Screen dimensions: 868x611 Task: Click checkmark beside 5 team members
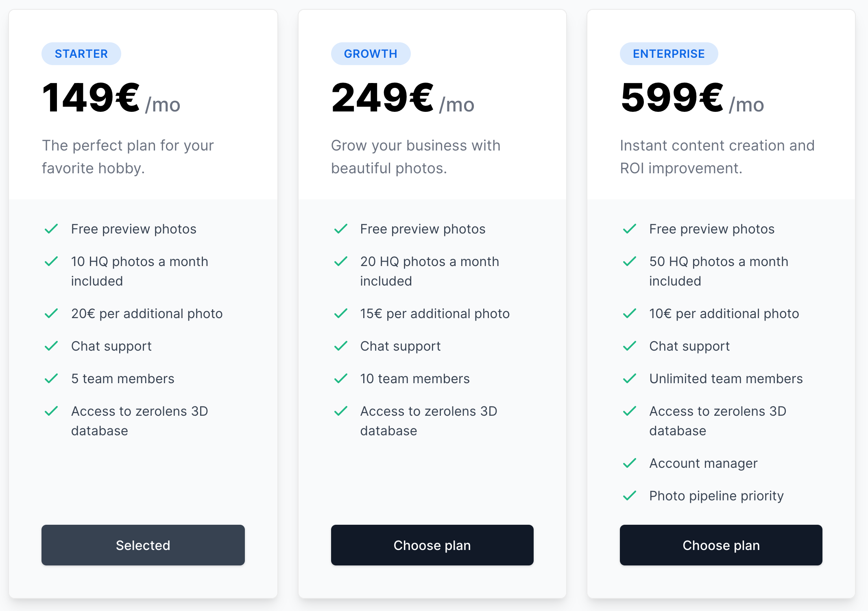point(51,379)
